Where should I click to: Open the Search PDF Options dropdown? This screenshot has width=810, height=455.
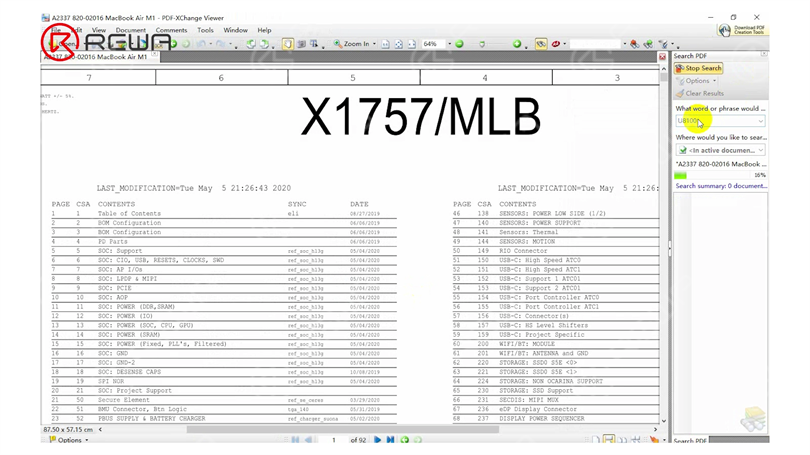click(696, 81)
